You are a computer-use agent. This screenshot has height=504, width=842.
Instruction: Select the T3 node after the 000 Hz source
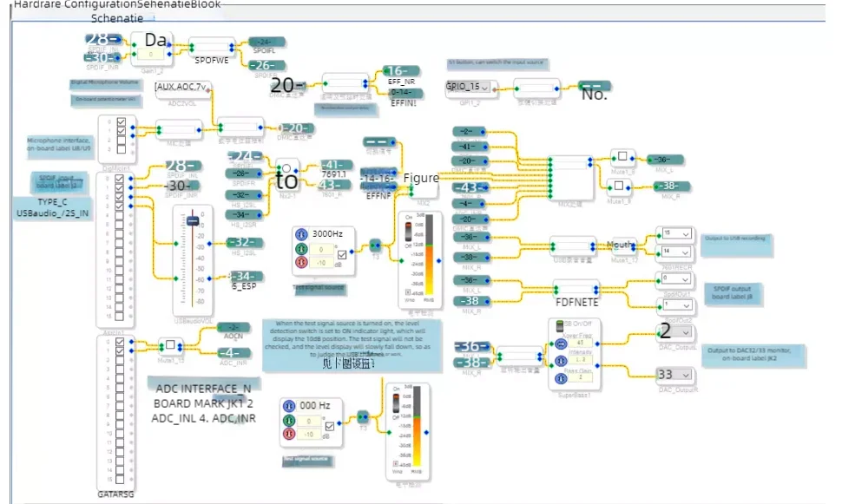pyautogui.click(x=363, y=416)
